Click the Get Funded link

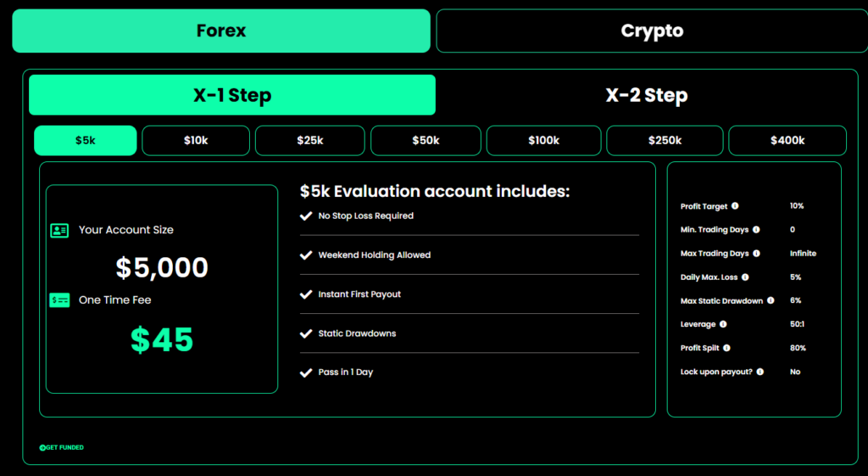[62, 447]
